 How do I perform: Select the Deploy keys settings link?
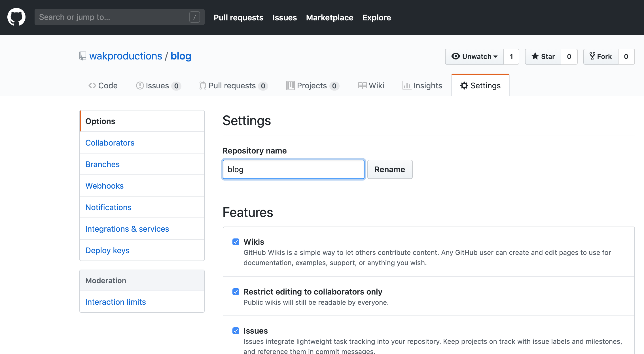click(107, 250)
